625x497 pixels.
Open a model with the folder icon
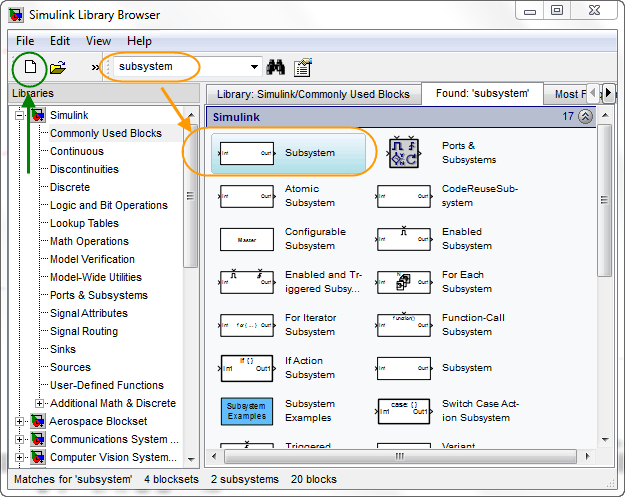(x=58, y=67)
